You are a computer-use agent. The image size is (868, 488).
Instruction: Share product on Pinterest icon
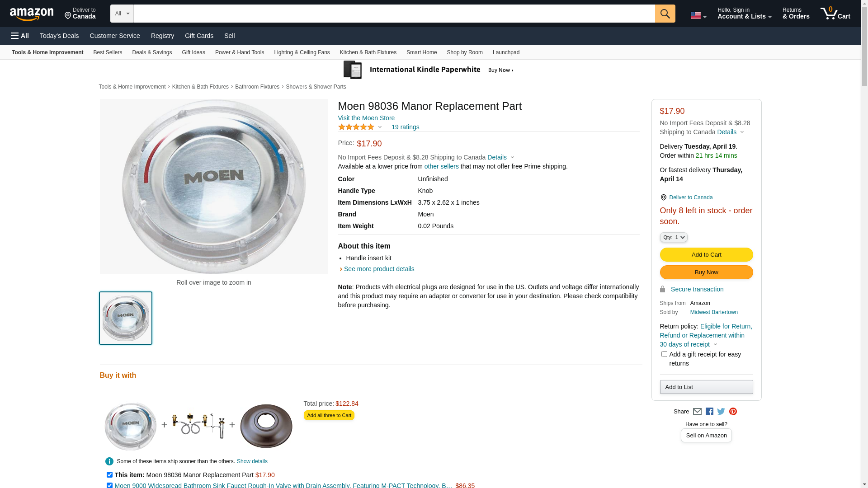tap(733, 412)
